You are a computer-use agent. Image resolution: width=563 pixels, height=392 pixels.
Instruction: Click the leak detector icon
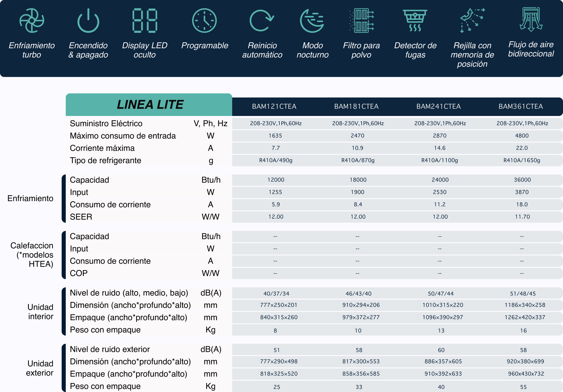click(415, 21)
